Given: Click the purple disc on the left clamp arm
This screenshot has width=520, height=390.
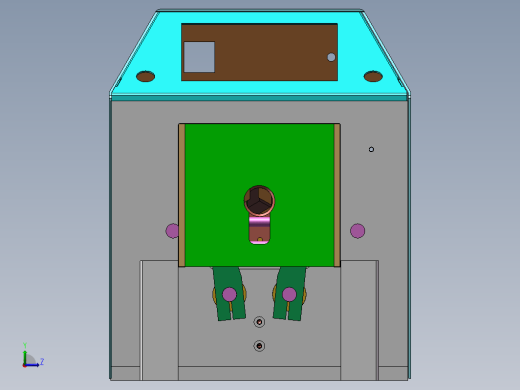Looking at the screenshot, I should coord(229,294).
